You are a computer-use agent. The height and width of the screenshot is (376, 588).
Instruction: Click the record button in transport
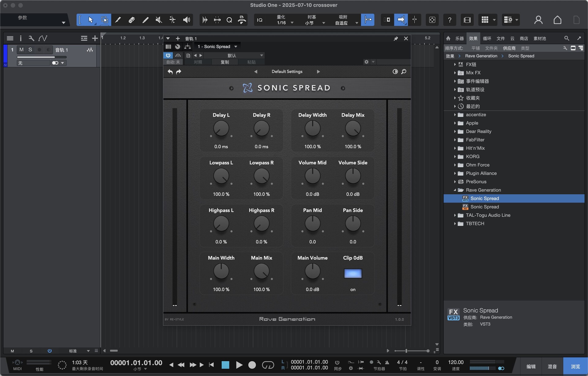tap(252, 365)
